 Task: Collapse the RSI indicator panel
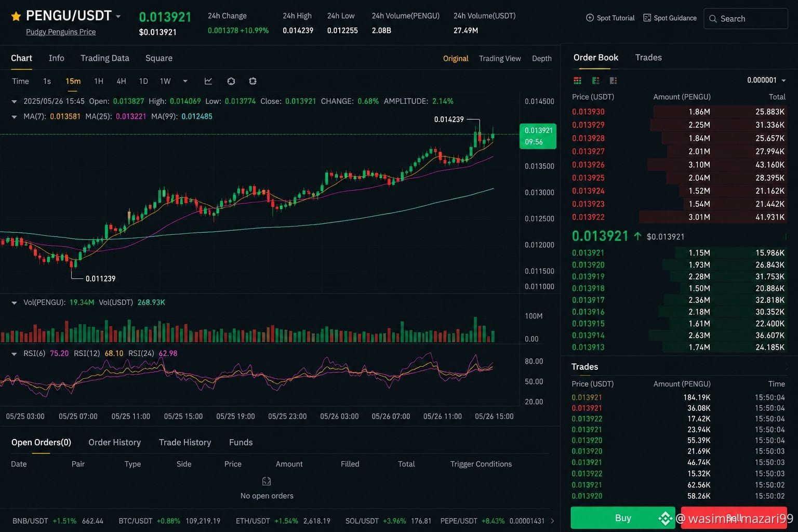pos(14,353)
